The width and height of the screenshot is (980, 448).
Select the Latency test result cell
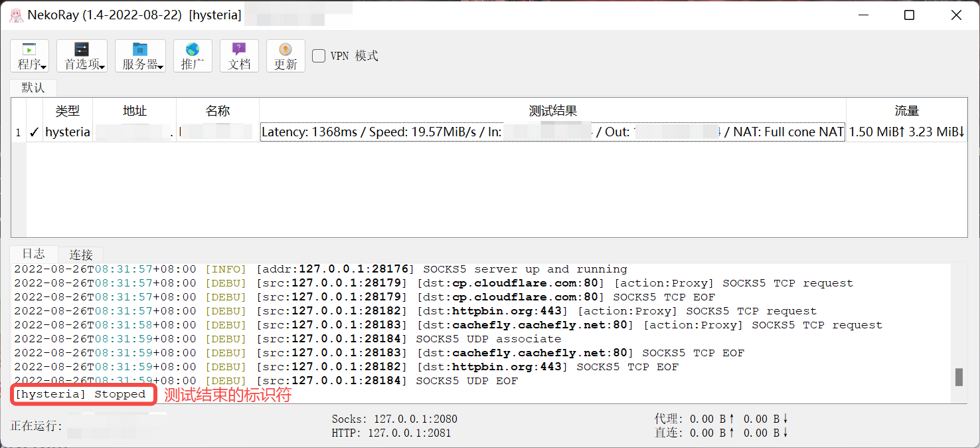(552, 132)
